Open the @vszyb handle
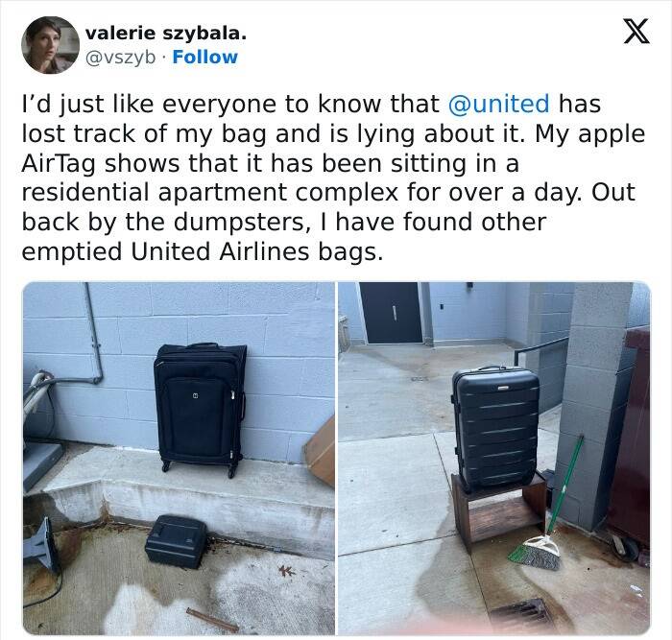The image size is (672, 640). click(120, 58)
